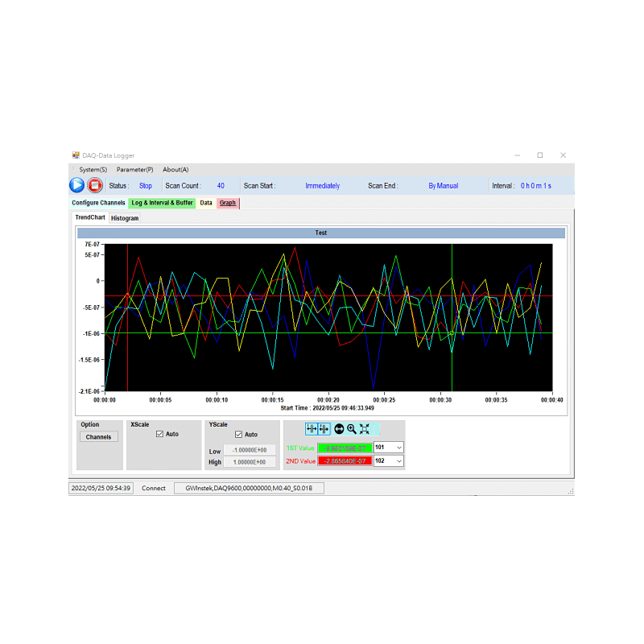Enable automatic X axis scaling

coord(158,434)
